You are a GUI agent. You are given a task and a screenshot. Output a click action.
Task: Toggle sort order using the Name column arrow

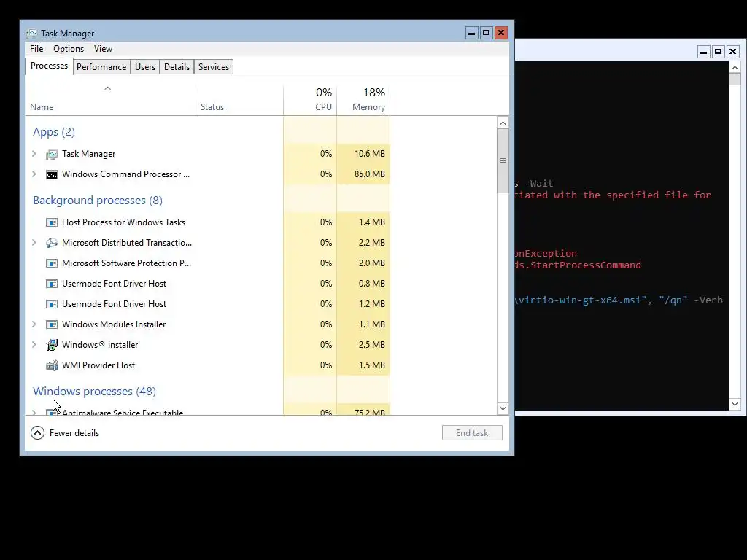point(108,88)
